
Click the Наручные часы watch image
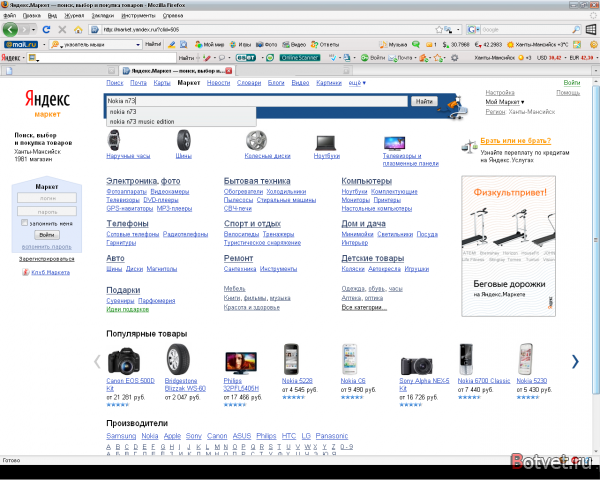[114, 140]
